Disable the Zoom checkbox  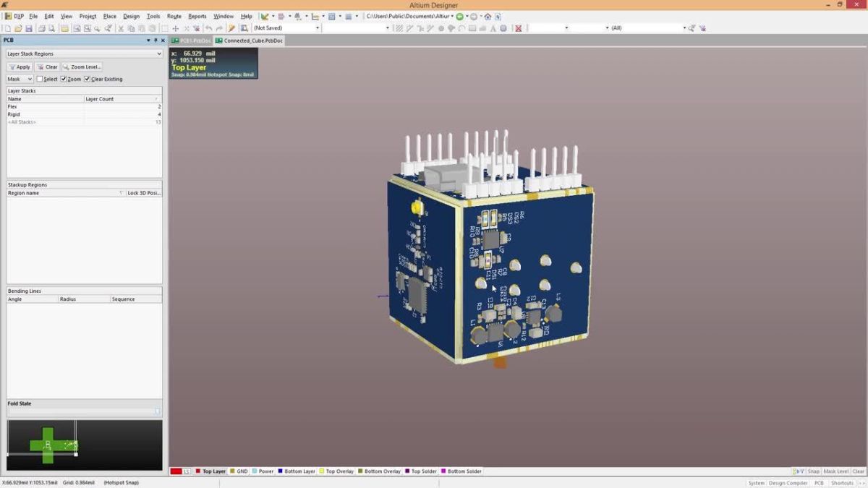click(64, 79)
